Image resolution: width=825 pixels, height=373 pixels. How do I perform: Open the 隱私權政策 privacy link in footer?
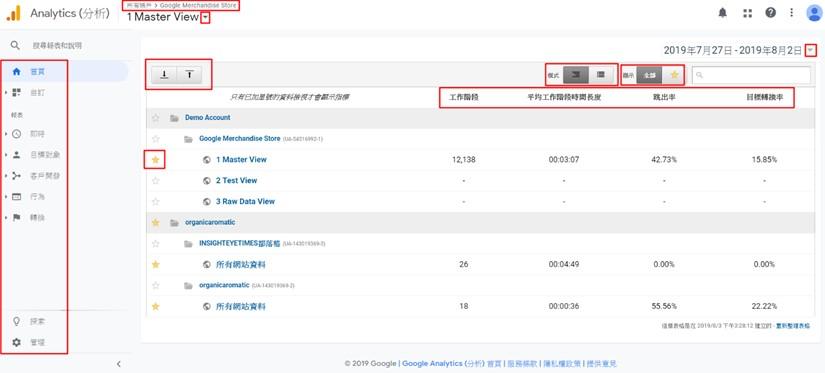tap(562, 364)
